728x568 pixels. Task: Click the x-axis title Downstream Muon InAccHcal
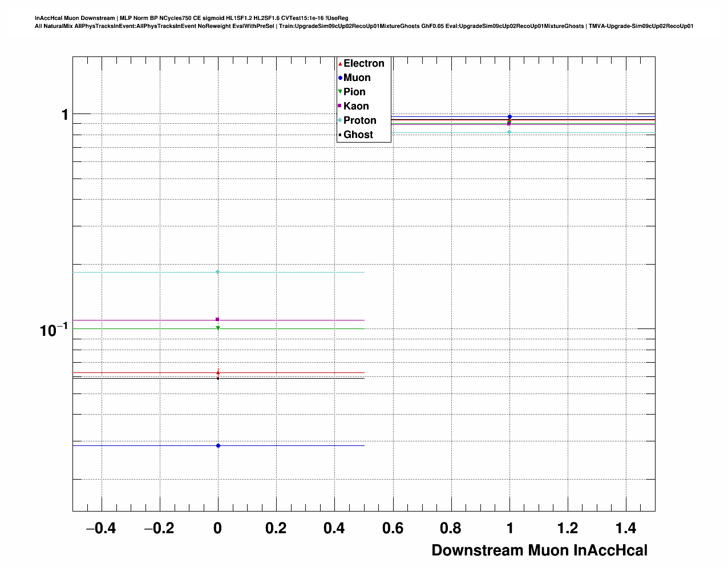[539, 550]
